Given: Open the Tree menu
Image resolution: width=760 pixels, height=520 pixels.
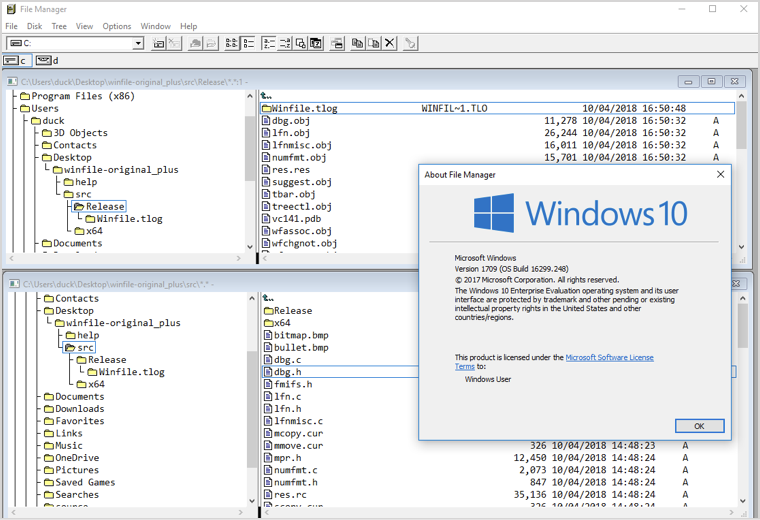Looking at the screenshot, I should (x=59, y=26).
